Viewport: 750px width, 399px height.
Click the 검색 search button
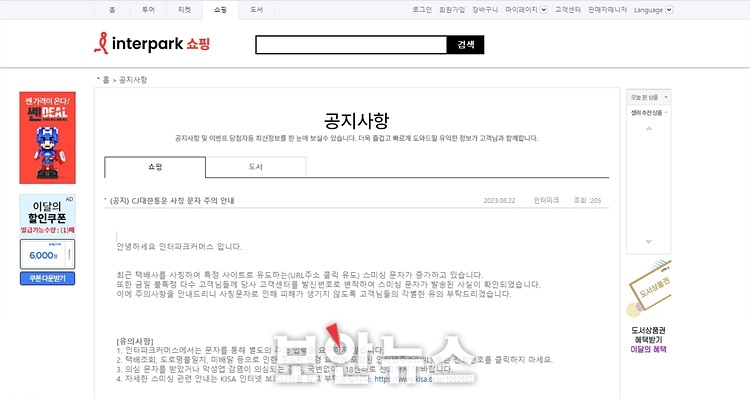465,44
